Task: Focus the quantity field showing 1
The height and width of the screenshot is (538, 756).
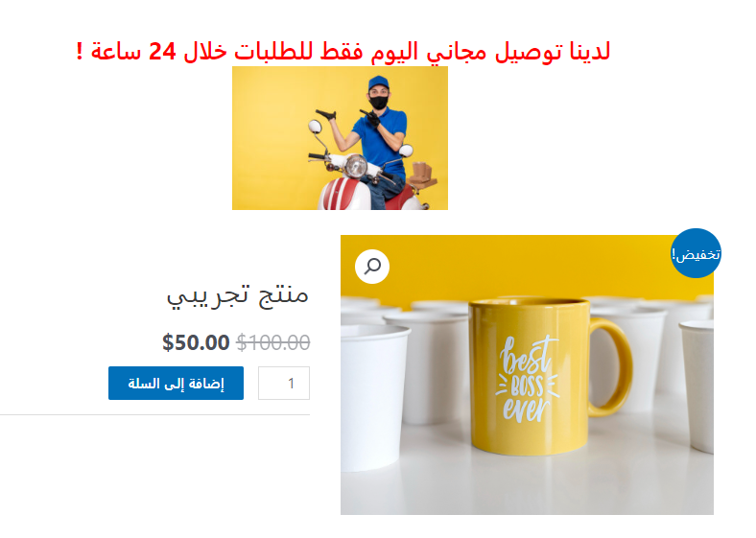Action: click(284, 384)
